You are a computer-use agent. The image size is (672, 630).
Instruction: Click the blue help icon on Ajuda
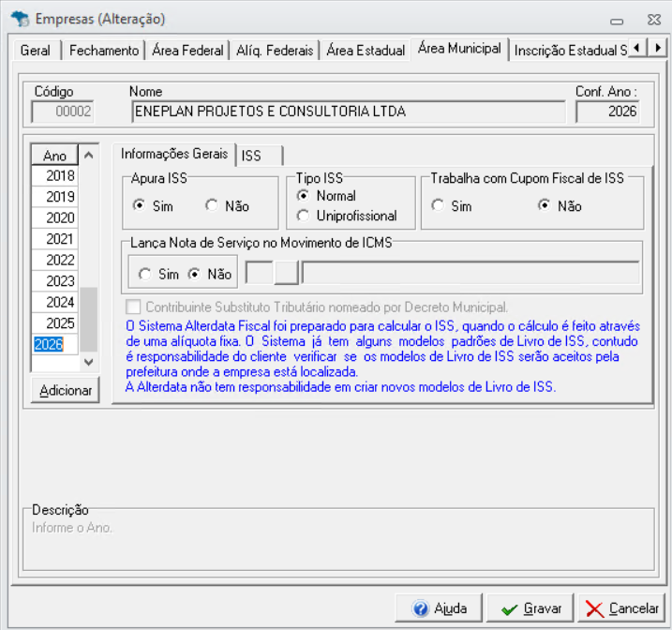[421, 608]
